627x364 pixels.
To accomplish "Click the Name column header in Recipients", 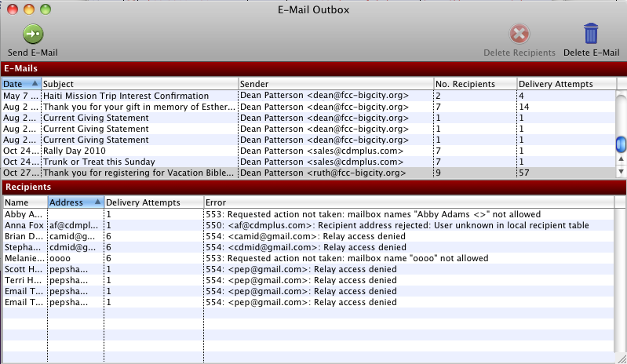I will tap(24, 202).
